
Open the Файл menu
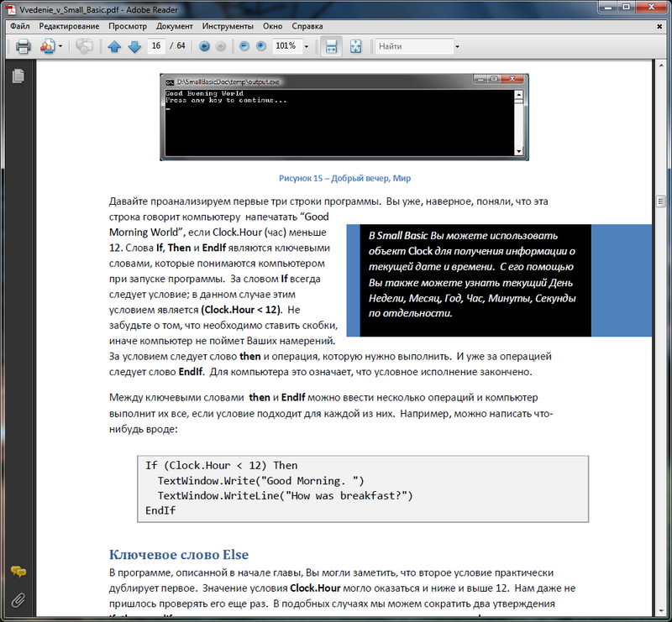pyautogui.click(x=19, y=26)
